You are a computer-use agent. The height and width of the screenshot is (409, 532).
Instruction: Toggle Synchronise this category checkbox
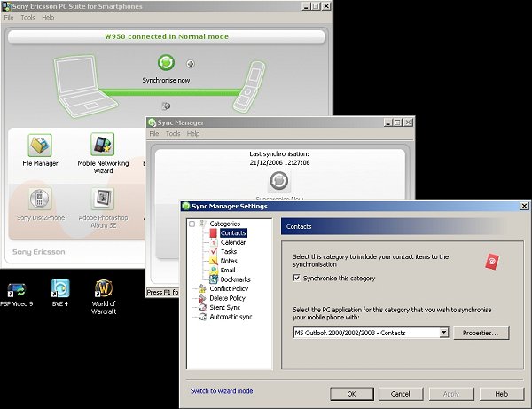tap(298, 279)
